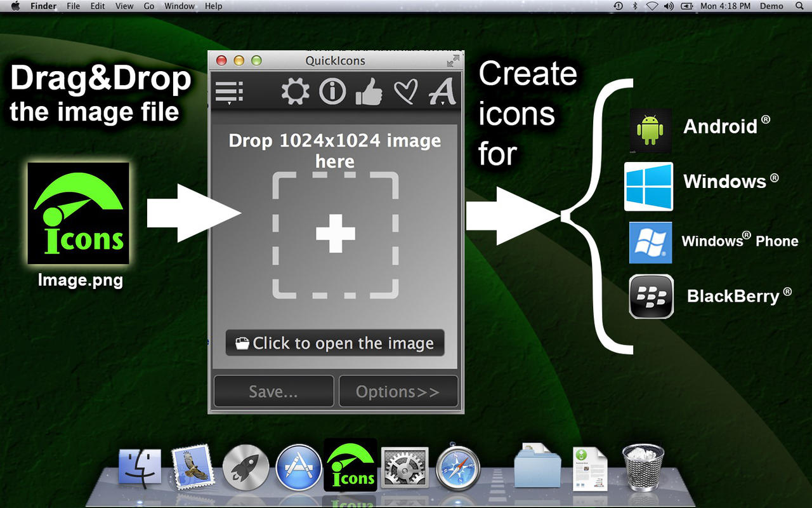Image resolution: width=812 pixels, height=508 pixels.
Task: Open QuickIcons settings with the gear icon
Action: click(294, 91)
